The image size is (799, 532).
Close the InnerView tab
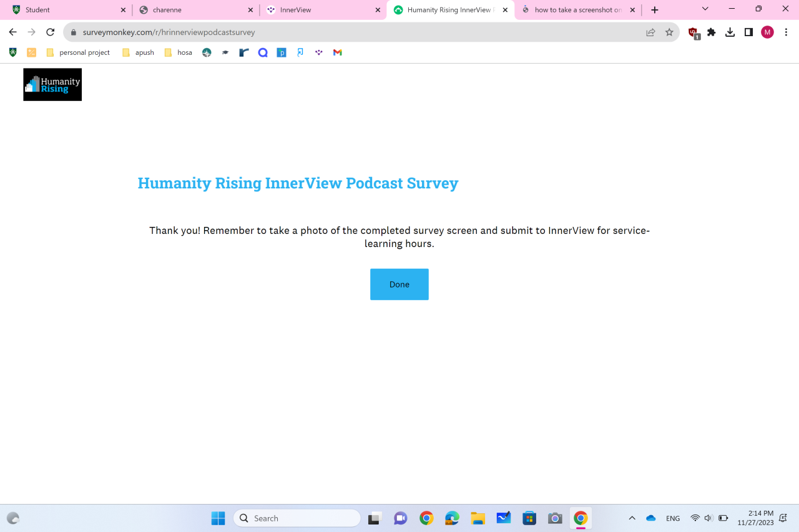[x=378, y=10]
